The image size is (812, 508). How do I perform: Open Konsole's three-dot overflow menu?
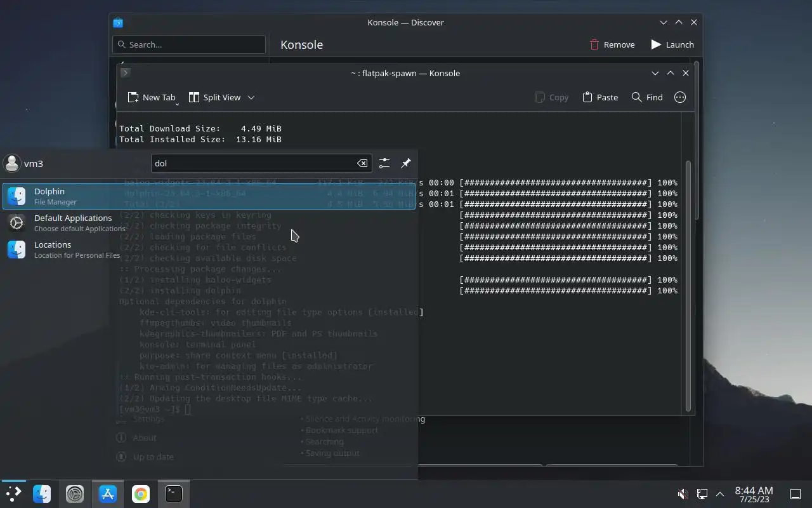680,97
